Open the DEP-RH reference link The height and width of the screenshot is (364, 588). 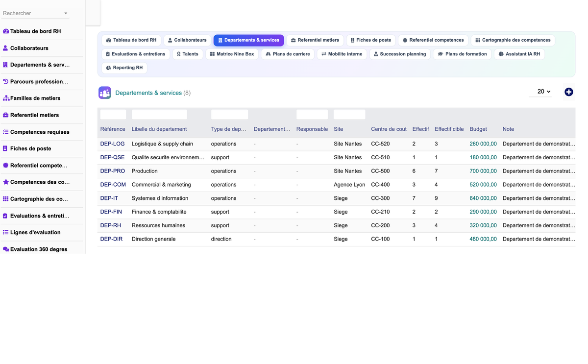110,226
